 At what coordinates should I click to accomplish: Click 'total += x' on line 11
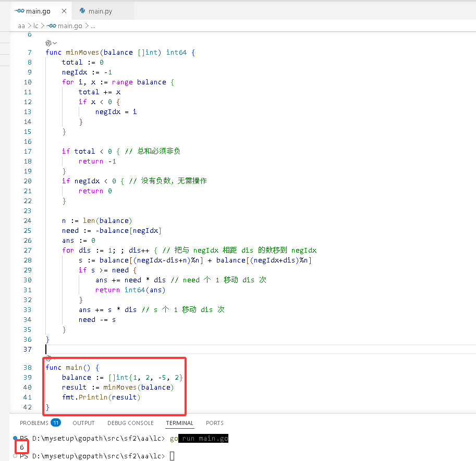pyautogui.click(x=100, y=92)
